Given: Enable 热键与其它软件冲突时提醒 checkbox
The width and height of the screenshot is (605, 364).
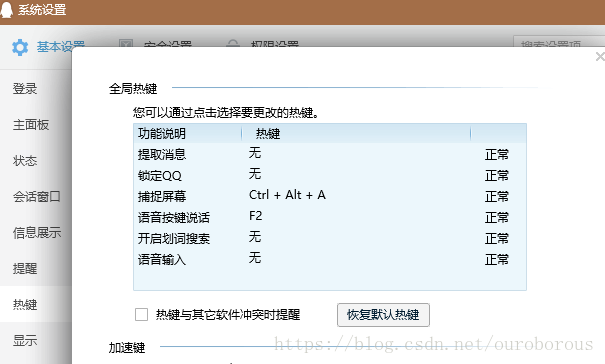Looking at the screenshot, I should coord(142,315).
